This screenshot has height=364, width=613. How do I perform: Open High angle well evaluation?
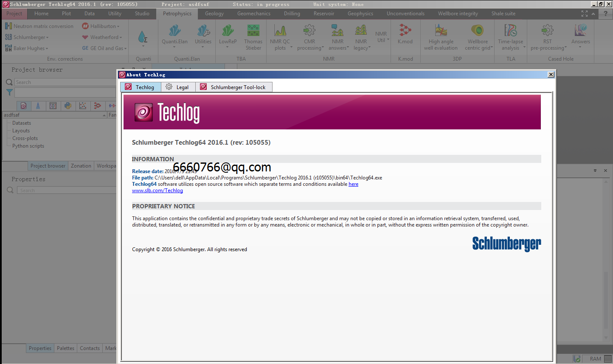tap(441, 37)
